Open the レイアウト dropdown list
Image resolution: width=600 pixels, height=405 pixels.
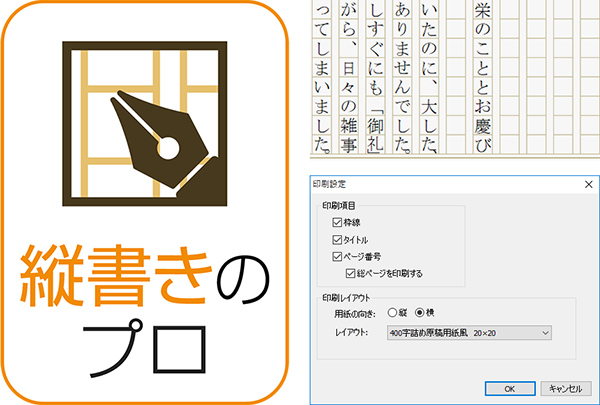[x=469, y=333]
